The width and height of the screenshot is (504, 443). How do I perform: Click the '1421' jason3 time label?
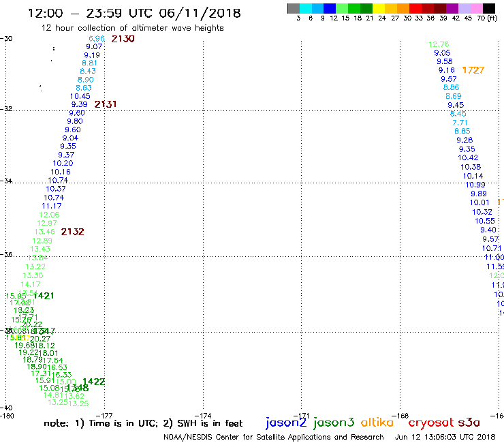44,296
